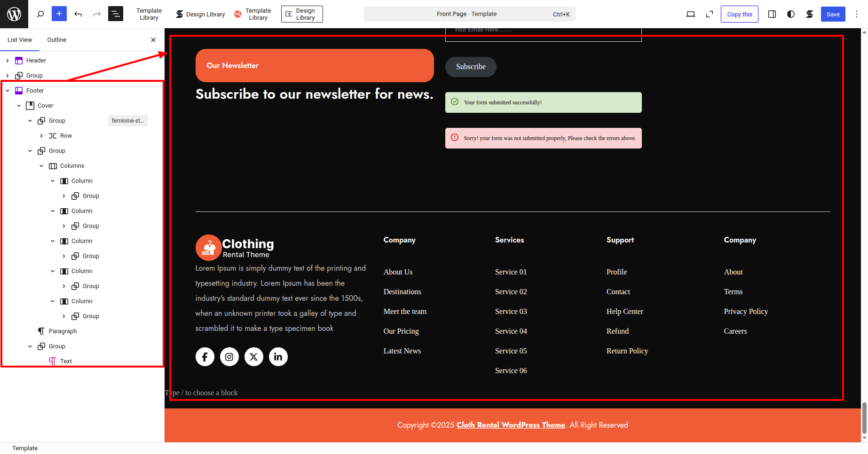Switch to the Outline tab

point(56,40)
